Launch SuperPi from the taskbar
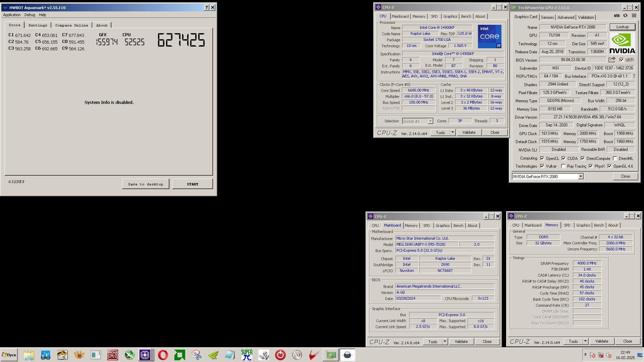Screen dimensions: 644x362 [247, 355]
